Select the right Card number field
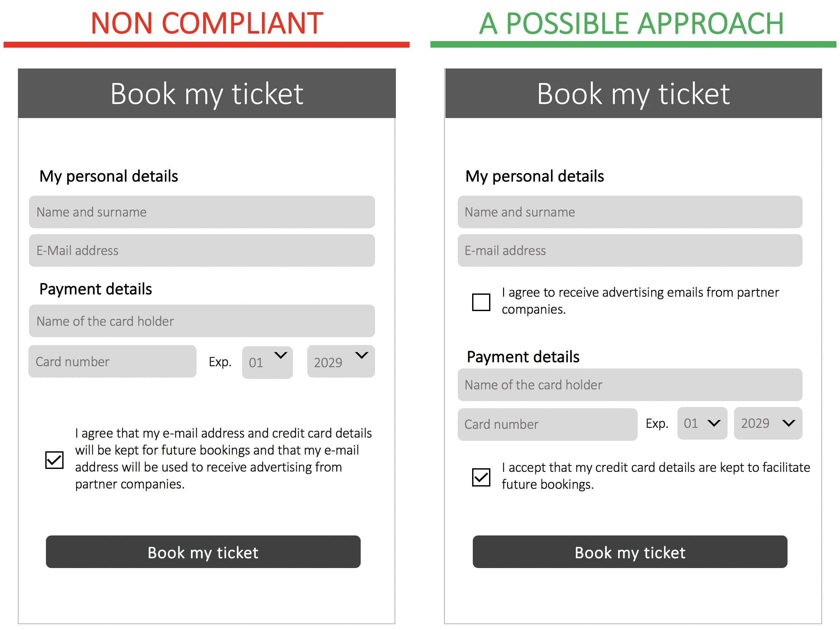840x630 pixels. click(x=548, y=425)
